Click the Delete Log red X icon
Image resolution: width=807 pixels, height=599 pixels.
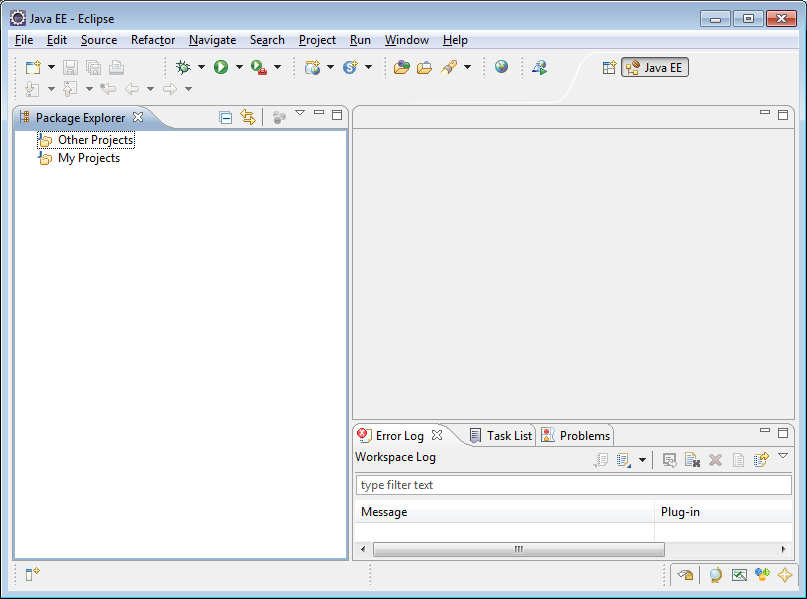pyautogui.click(x=715, y=460)
